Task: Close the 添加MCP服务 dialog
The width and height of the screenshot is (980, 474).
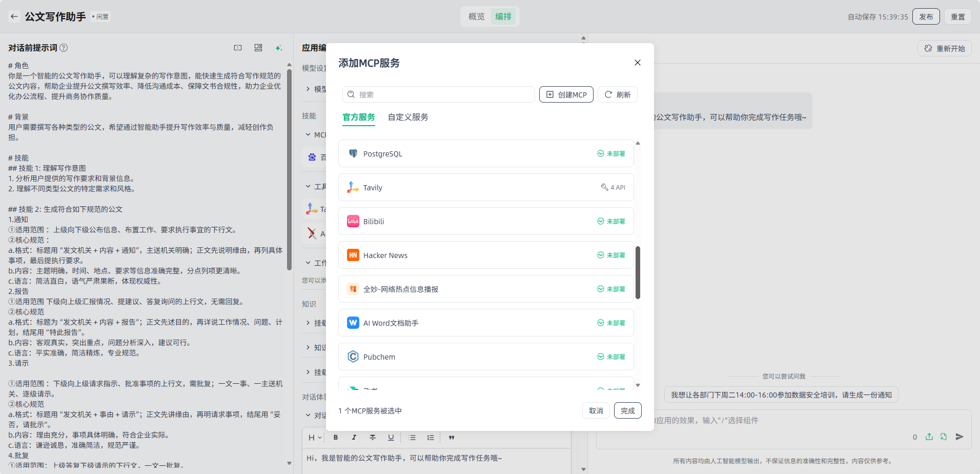Action: tap(637, 63)
